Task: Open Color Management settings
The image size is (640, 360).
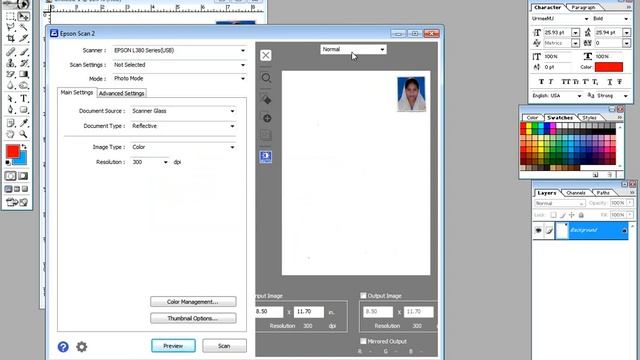Action: pos(193,302)
